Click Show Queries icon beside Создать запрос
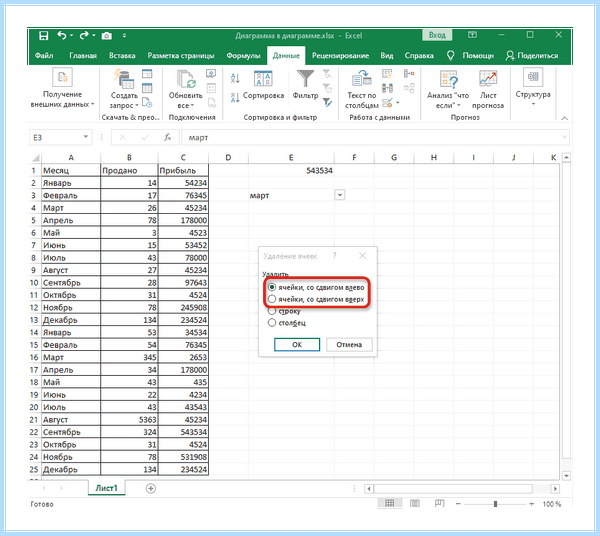This screenshot has height=536, width=600. pos(147,73)
